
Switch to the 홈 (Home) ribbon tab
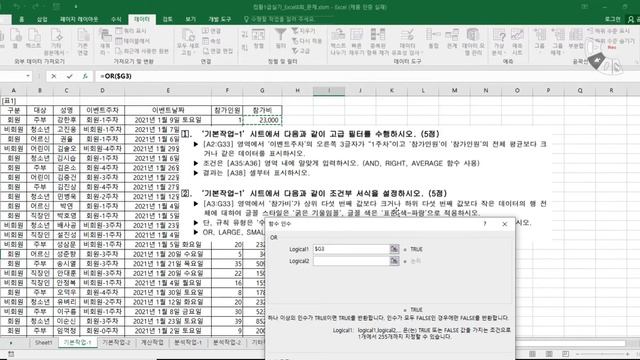pos(22,19)
